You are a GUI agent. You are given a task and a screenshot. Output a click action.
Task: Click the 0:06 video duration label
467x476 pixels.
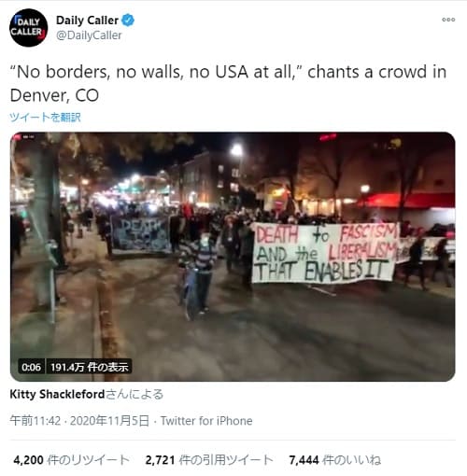click(31, 367)
